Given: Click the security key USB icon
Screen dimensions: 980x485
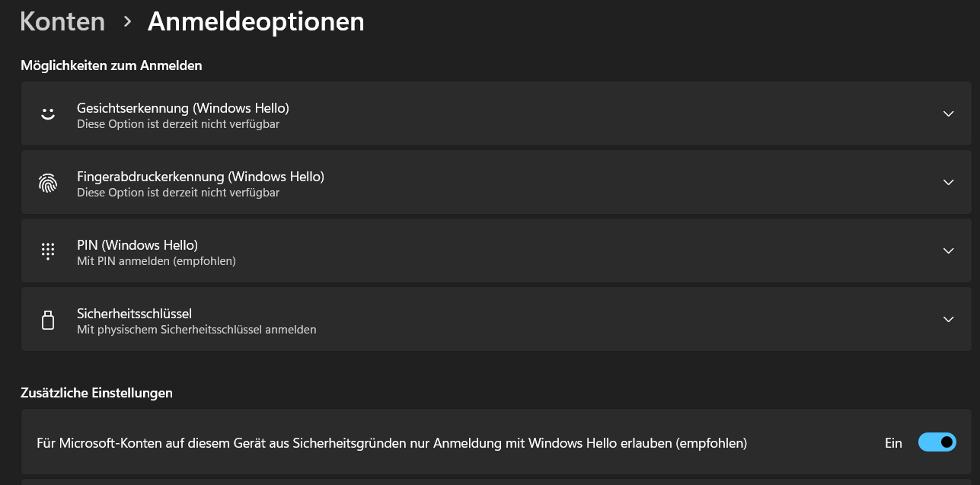Looking at the screenshot, I should click(x=48, y=320).
